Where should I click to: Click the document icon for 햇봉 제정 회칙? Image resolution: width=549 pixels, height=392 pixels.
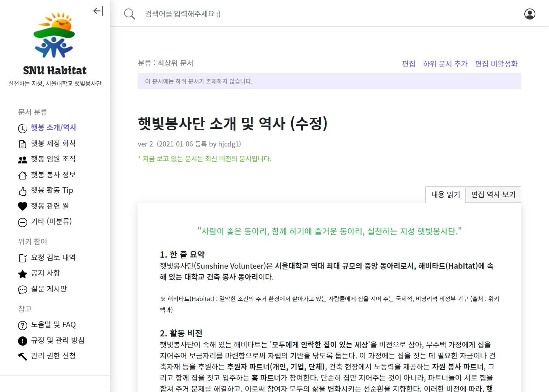pyautogui.click(x=22, y=144)
